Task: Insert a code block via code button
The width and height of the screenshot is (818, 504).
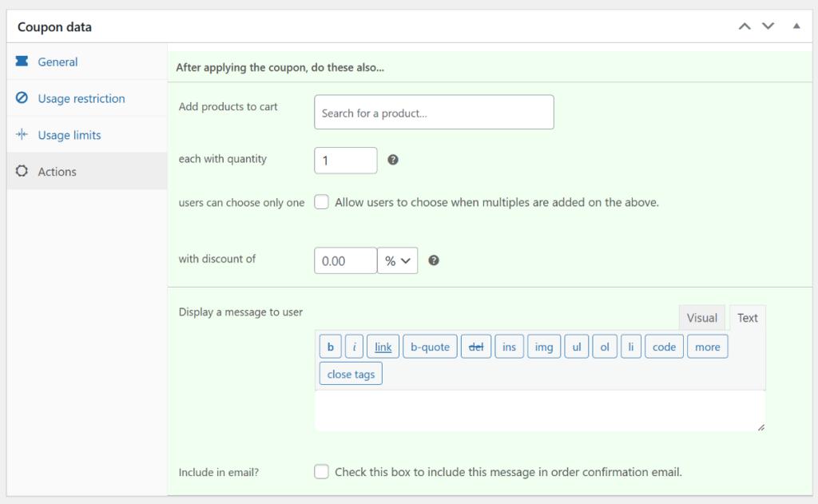Action: tap(664, 346)
